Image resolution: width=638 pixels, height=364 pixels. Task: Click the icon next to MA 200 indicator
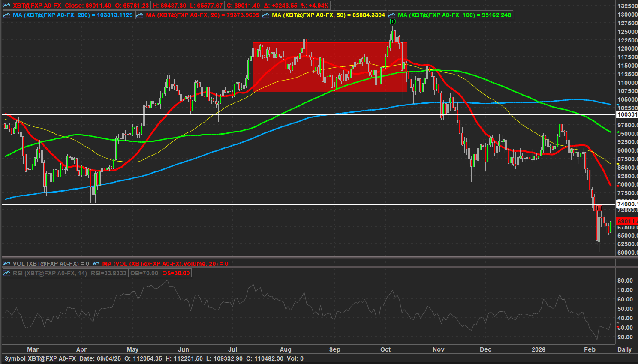7,15
